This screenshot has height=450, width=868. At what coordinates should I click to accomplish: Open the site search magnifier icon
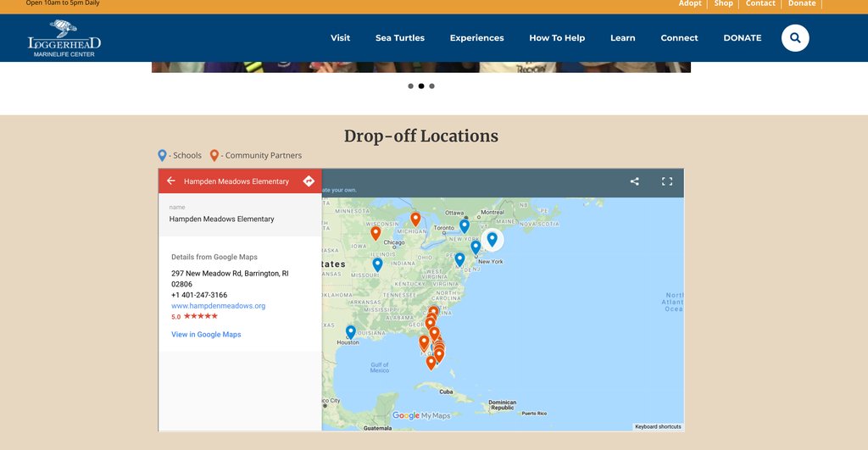[795, 37]
